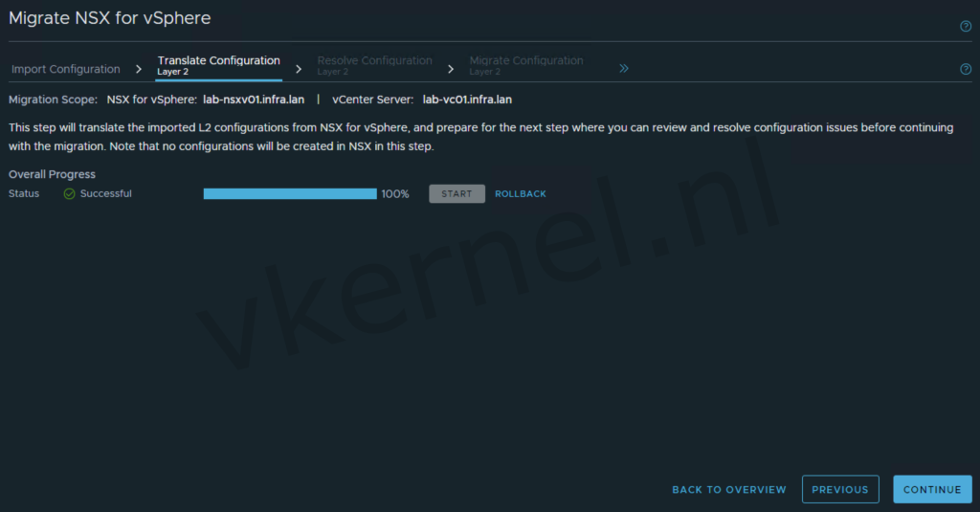Select Translate Configuration Layer 2 step
This screenshot has height=512, width=980.
(219, 65)
